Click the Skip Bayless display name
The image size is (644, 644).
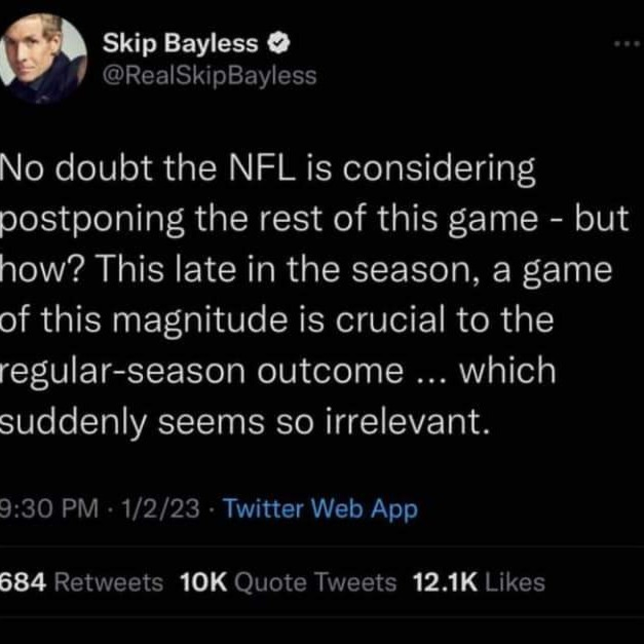point(180,44)
